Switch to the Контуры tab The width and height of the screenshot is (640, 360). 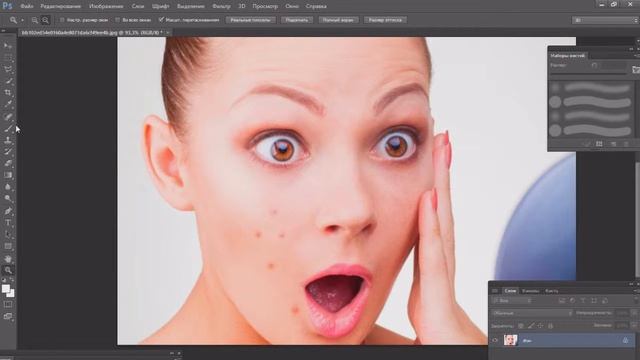coord(551,291)
